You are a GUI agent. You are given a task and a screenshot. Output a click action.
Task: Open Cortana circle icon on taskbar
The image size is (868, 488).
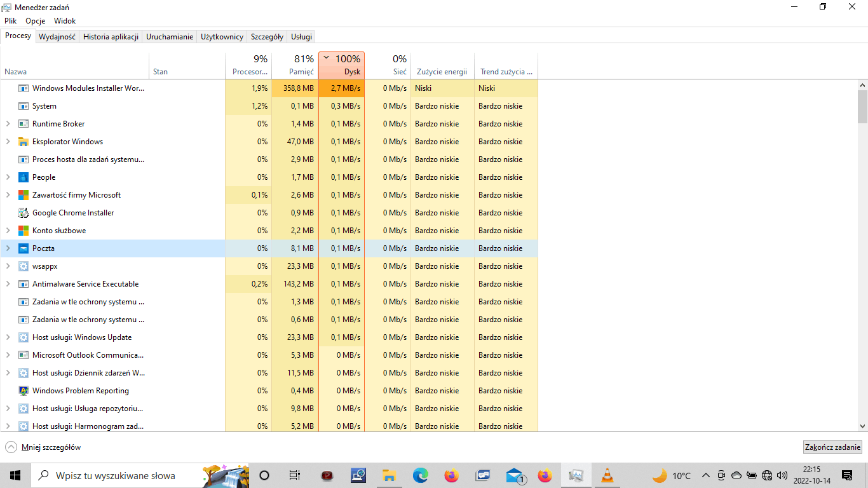pyautogui.click(x=265, y=475)
